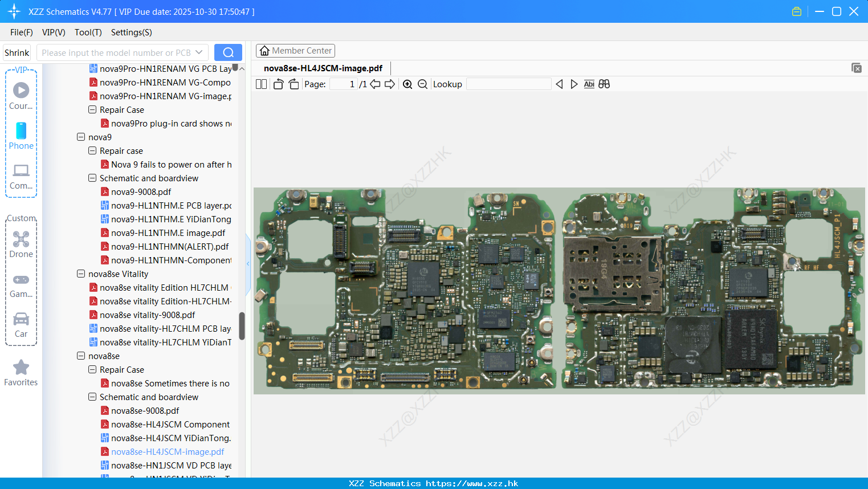Open the Game console category
The height and width of the screenshot is (489, 868).
21,285
